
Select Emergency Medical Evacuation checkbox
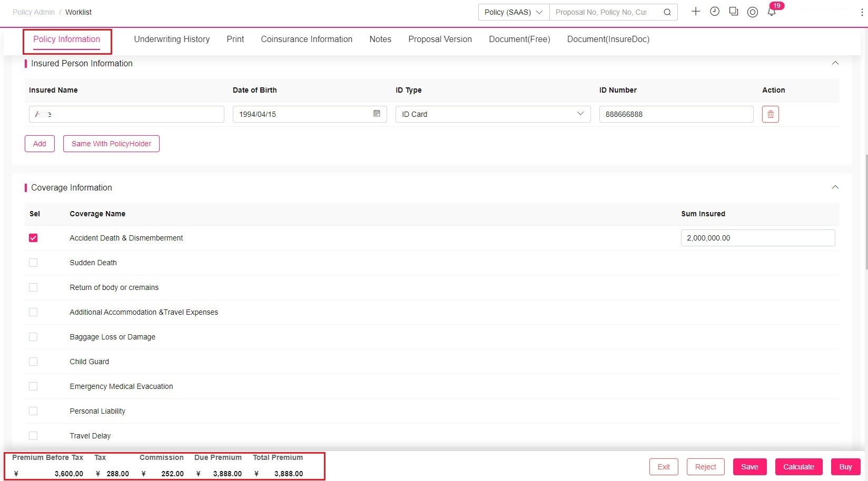[33, 386]
